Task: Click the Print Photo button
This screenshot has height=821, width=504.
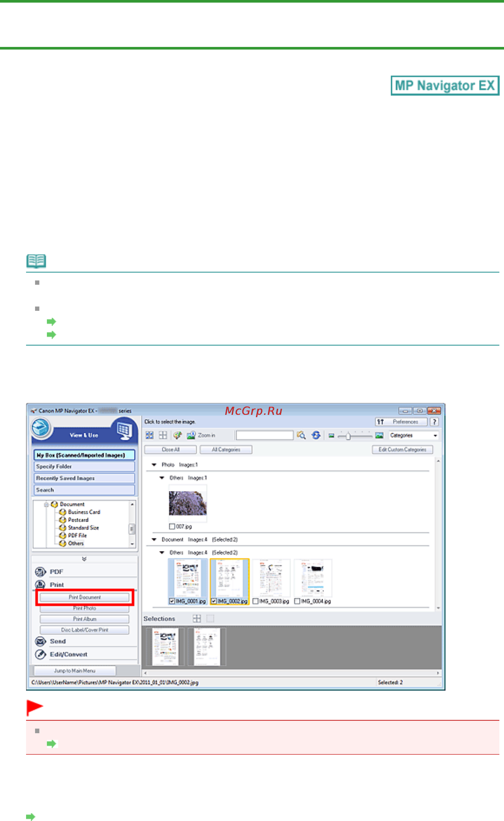Action: [x=85, y=608]
